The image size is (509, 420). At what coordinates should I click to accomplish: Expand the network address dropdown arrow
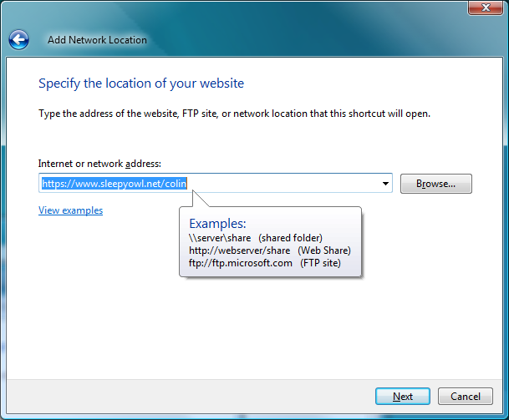coord(385,184)
